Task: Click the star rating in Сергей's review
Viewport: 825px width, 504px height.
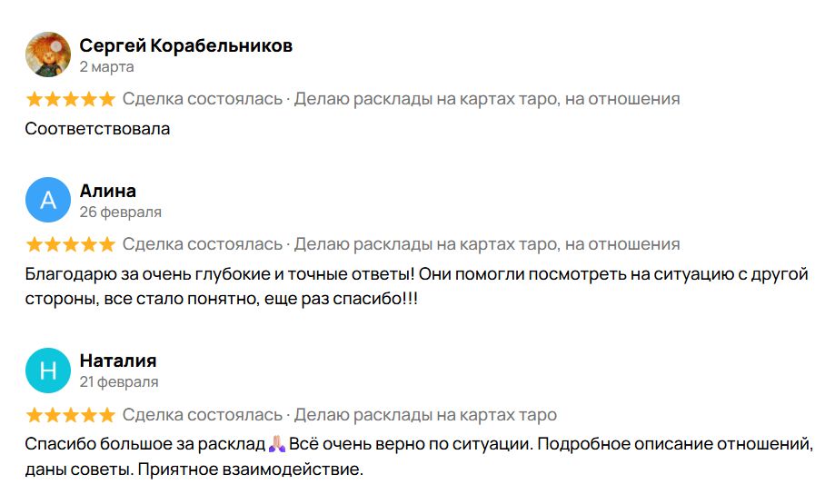Action: coord(71,99)
